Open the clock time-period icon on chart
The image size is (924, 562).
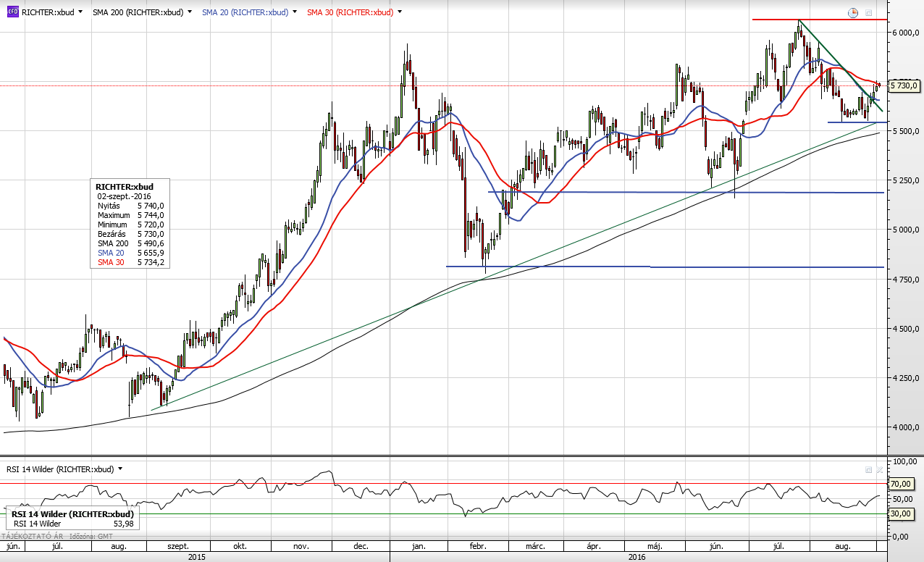(x=853, y=13)
